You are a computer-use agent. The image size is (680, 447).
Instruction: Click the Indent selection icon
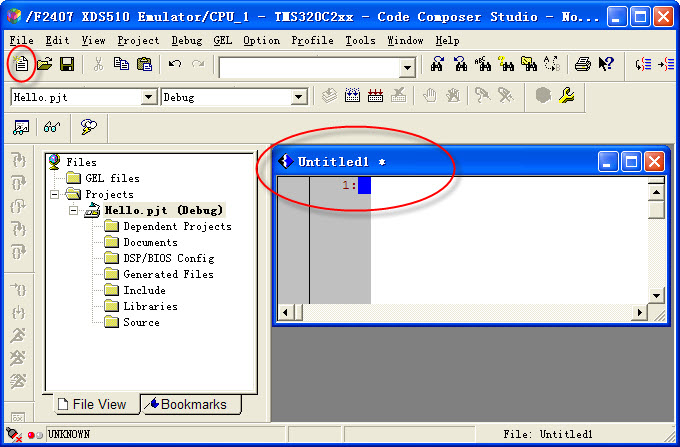(666, 65)
